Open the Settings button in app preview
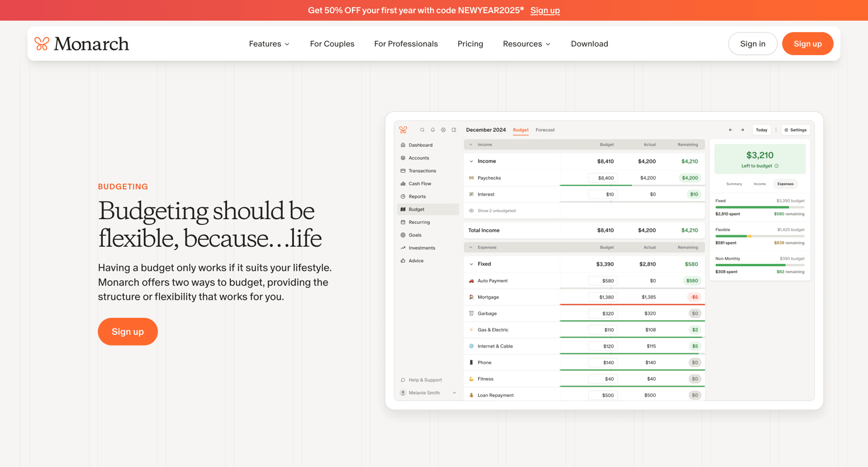Viewport: 868px width, 467px height. [795, 130]
